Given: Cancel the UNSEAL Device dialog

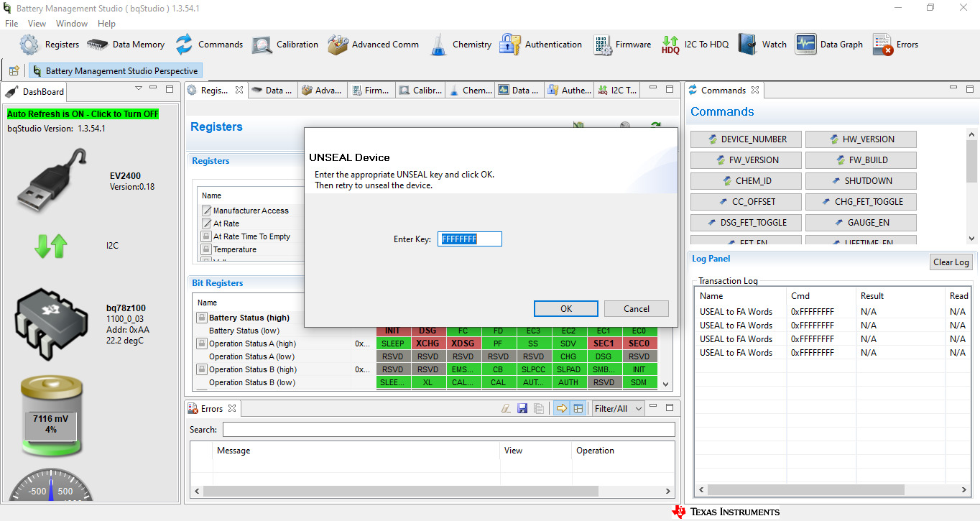Looking at the screenshot, I should click(637, 308).
